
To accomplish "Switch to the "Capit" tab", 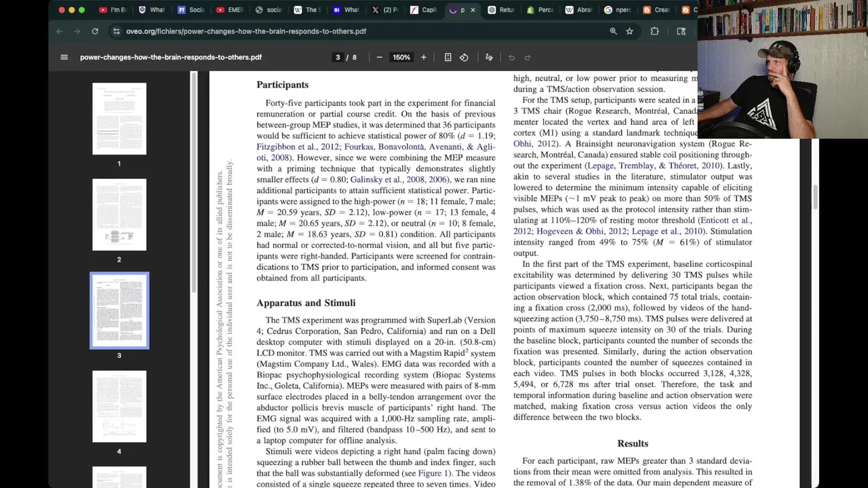I will [424, 10].
